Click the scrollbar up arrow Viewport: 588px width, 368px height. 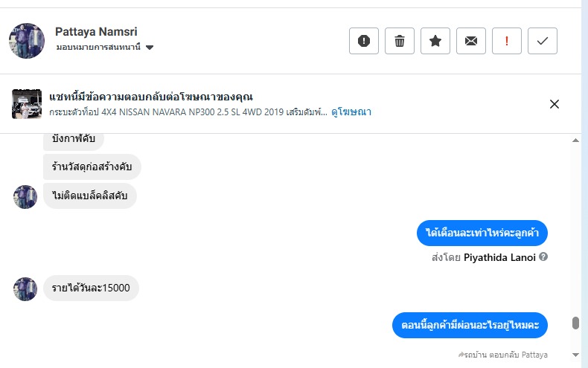click(575, 141)
